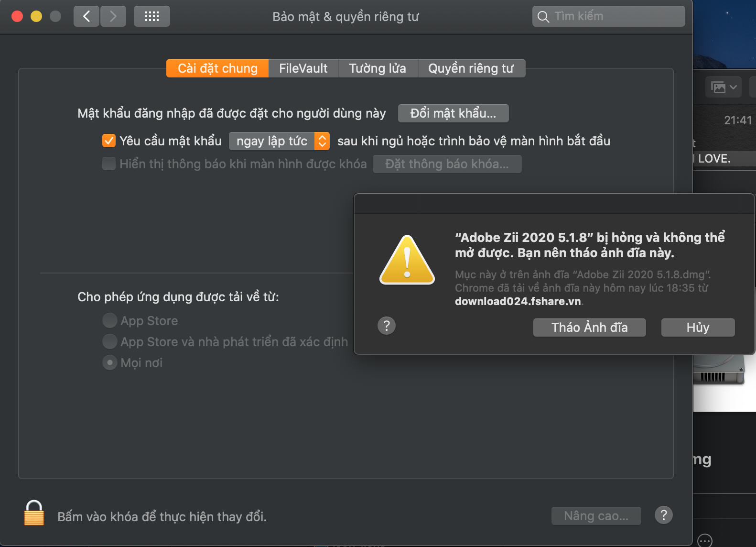The image size is (756, 547).
Task: Click the ellipsis icon in background window
Action: 705,541
